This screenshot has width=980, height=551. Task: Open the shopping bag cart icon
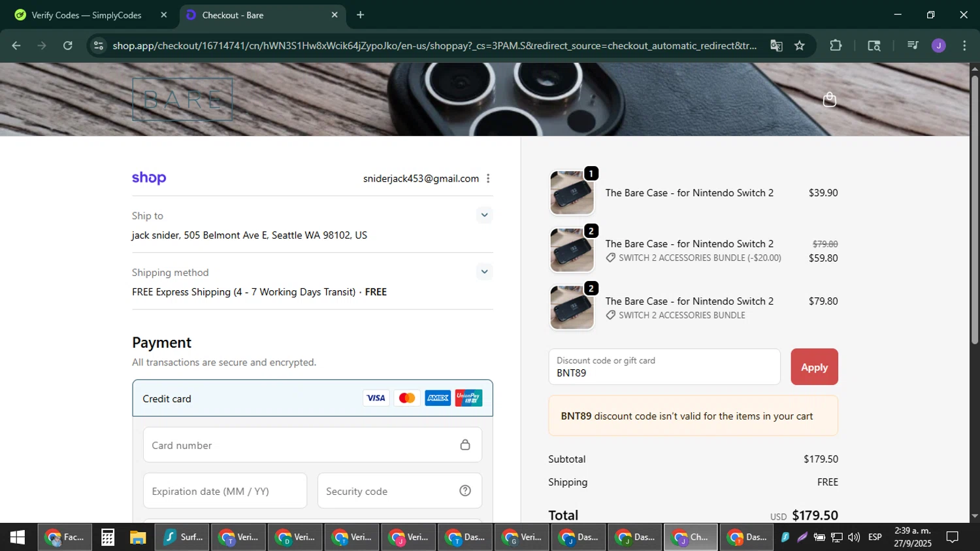coord(830,99)
